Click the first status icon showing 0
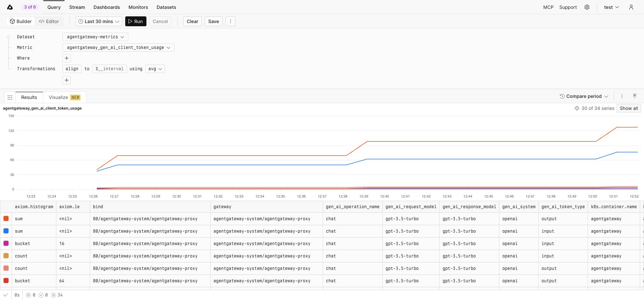This screenshot has width=644, height=300. tap(28, 295)
